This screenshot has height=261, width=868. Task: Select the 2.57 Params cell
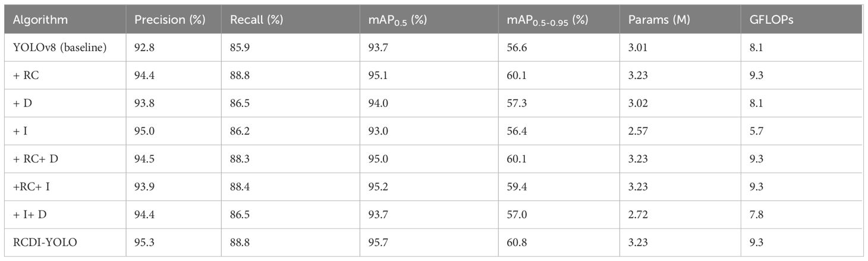point(638,131)
